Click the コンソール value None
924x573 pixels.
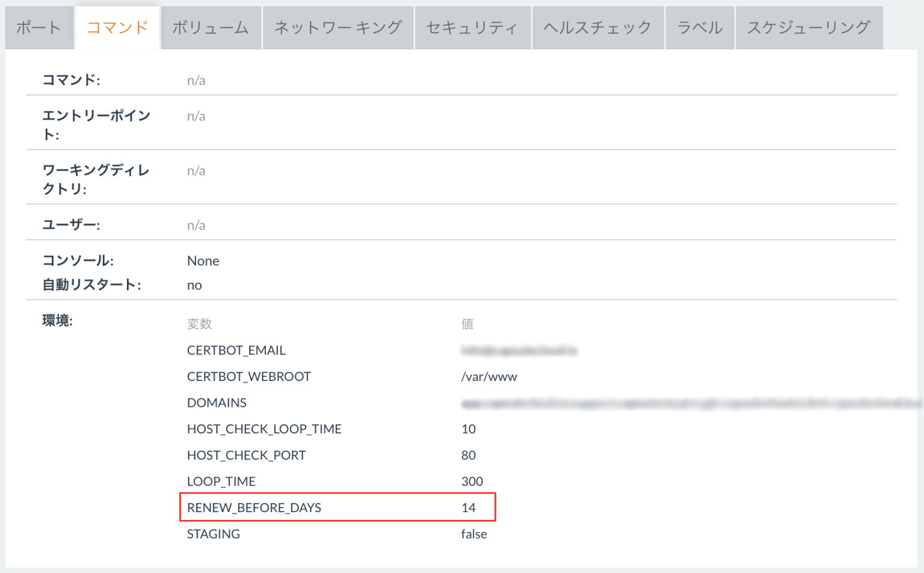203,261
